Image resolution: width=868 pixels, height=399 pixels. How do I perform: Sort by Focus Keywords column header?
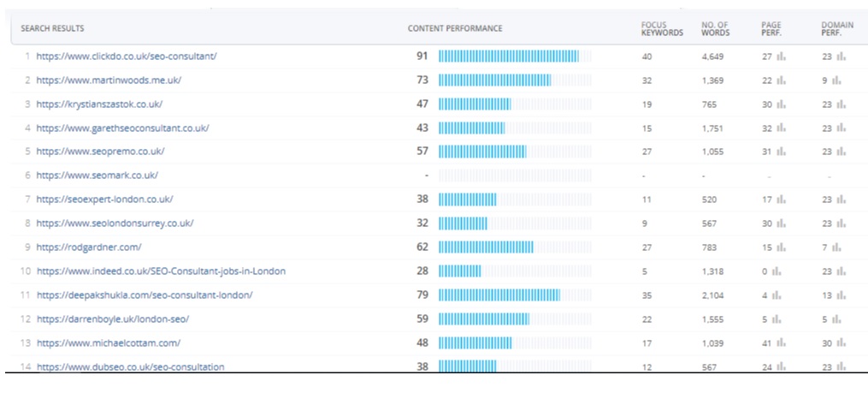662,29
